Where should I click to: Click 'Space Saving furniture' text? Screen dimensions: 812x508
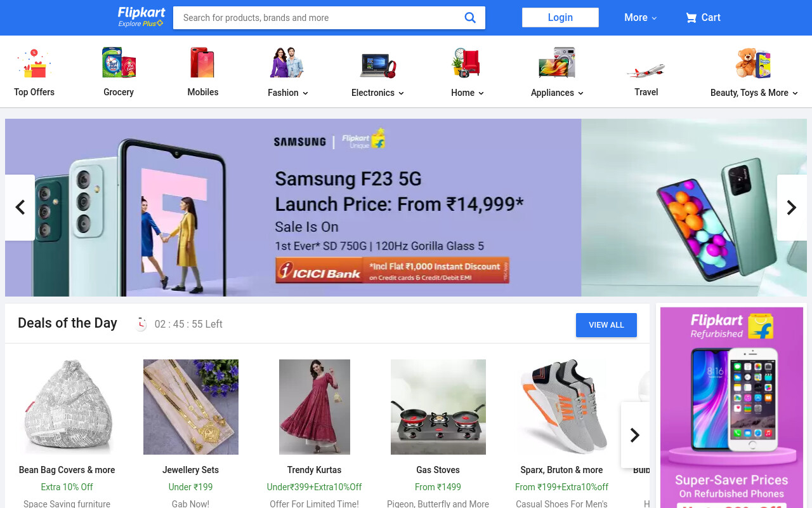pos(67,504)
